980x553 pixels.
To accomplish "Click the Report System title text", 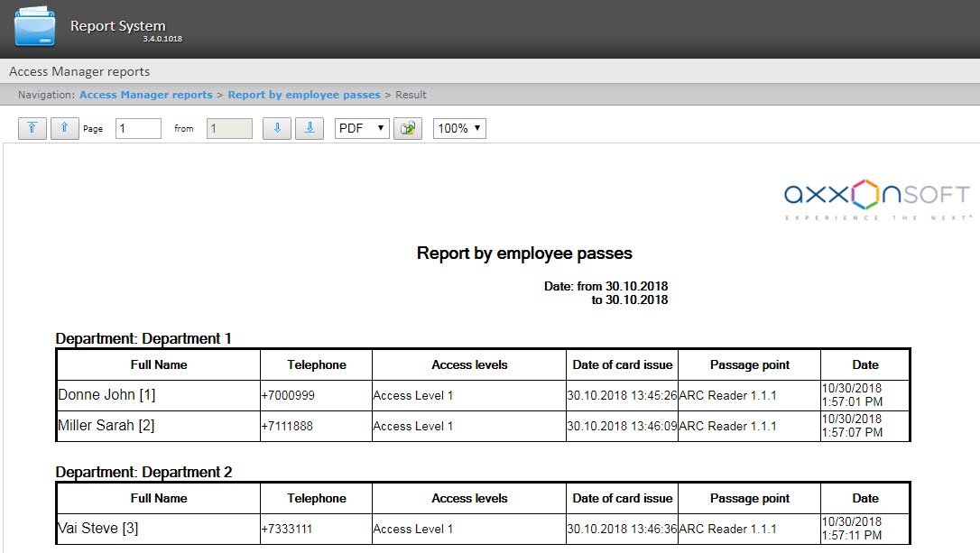I will pos(117,26).
